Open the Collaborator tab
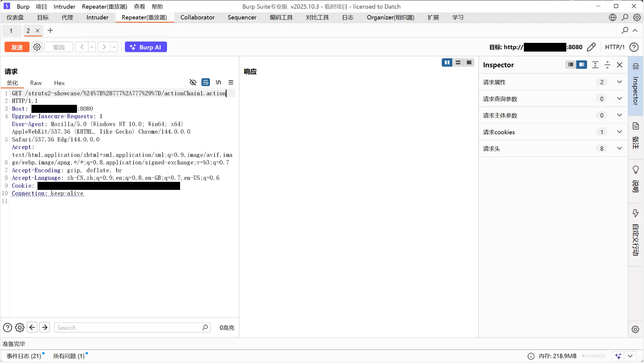 [x=197, y=17]
